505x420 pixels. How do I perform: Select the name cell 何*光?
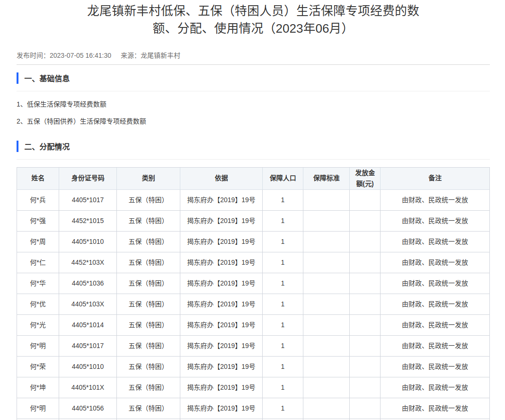tap(38, 325)
